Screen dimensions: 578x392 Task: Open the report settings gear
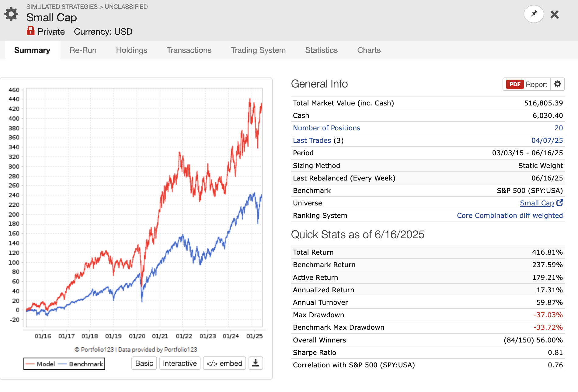coord(557,84)
